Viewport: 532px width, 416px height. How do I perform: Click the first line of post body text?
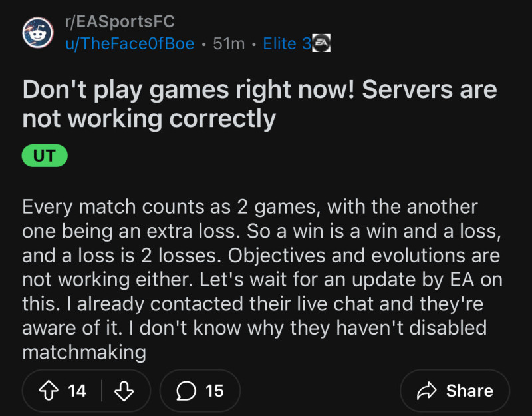click(249, 206)
